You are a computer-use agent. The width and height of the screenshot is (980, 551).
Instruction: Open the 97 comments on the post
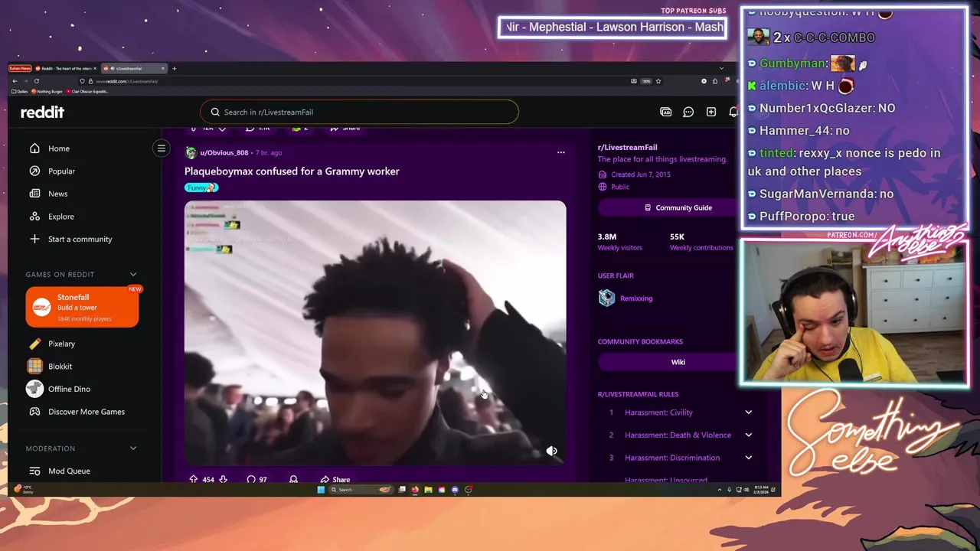256,480
